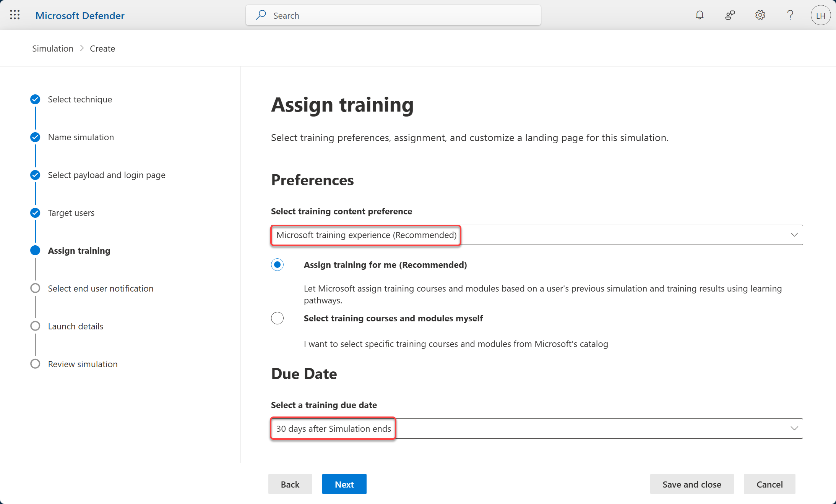Click the Select technique completed checkmark

tap(35, 99)
